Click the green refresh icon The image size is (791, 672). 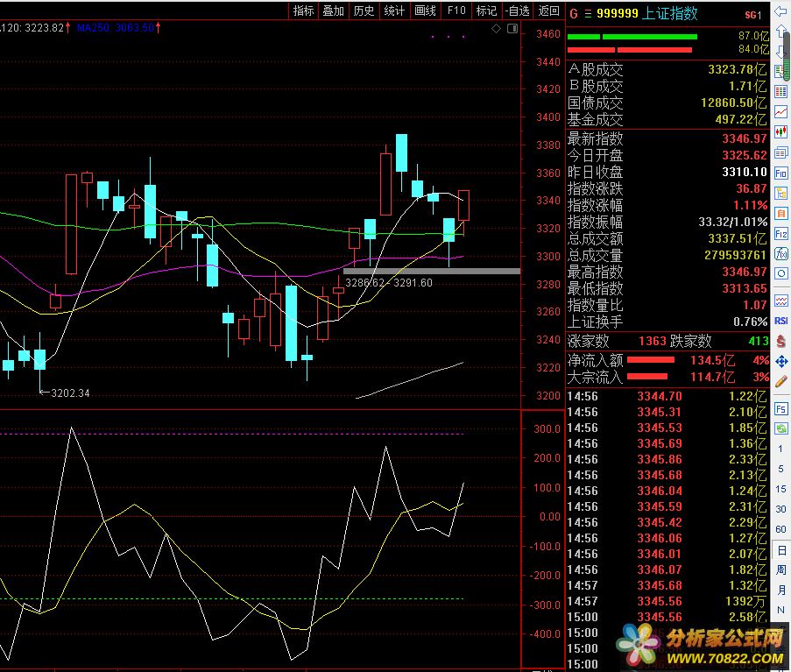pos(780,428)
